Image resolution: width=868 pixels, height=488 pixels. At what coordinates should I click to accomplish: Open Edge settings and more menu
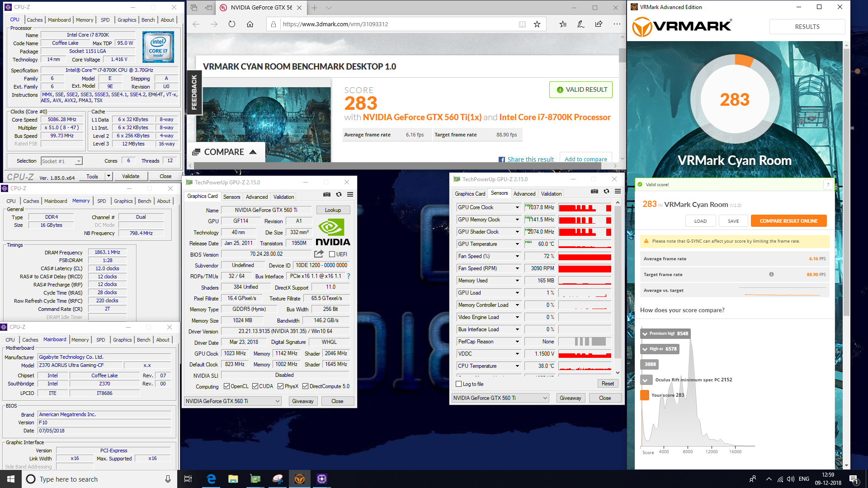tap(617, 24)
